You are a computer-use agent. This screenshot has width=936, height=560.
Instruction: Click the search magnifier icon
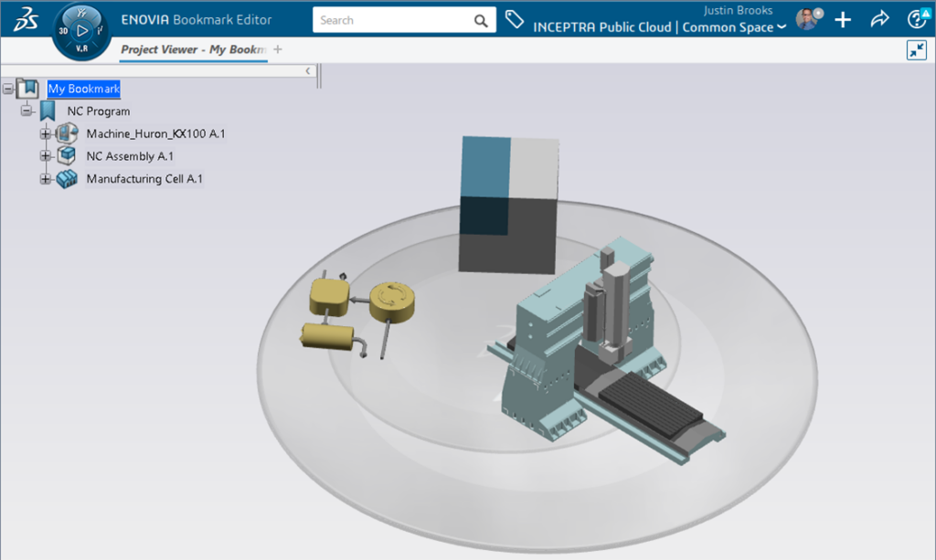coord(481,21)
